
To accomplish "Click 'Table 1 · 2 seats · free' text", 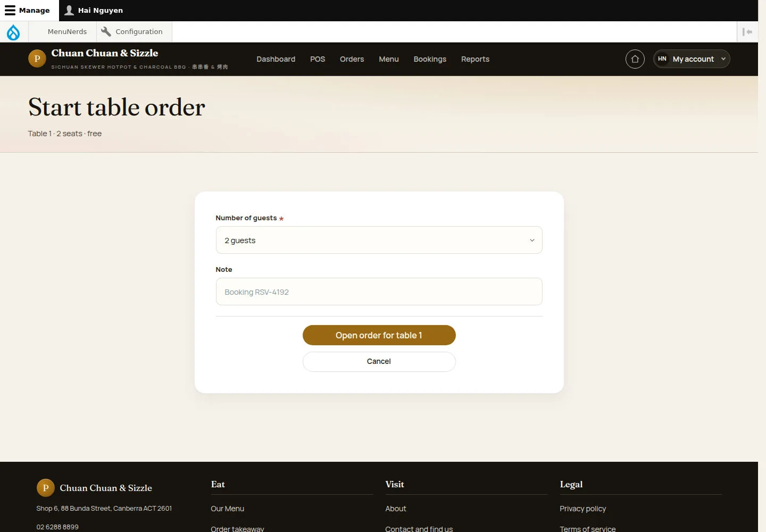I will (x=65, y=134).
